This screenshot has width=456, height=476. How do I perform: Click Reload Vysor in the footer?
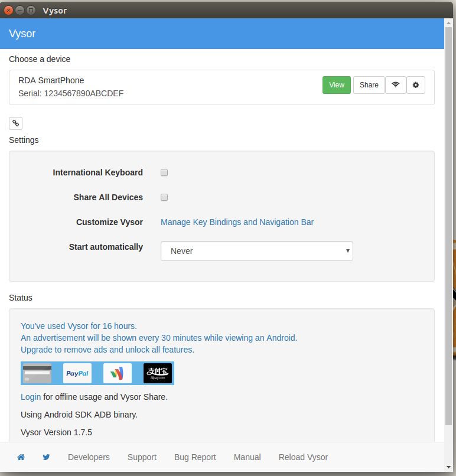303,457
